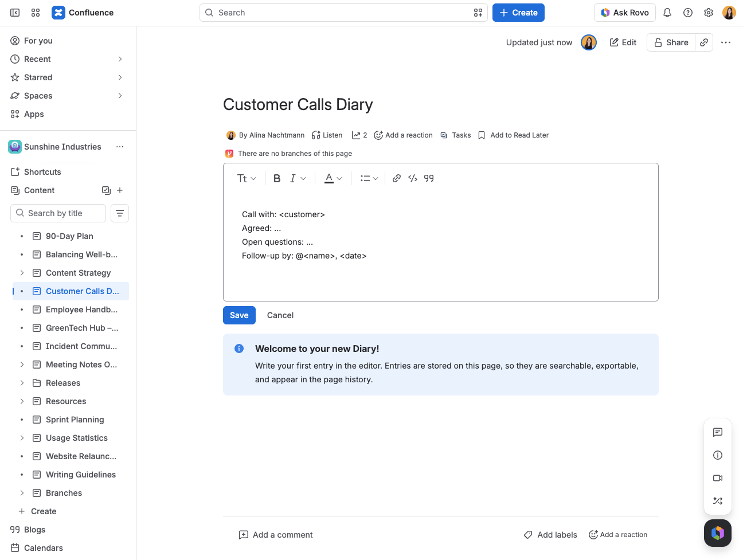Expand the Spaces menu chevron
743x560 pixels.
120,96
